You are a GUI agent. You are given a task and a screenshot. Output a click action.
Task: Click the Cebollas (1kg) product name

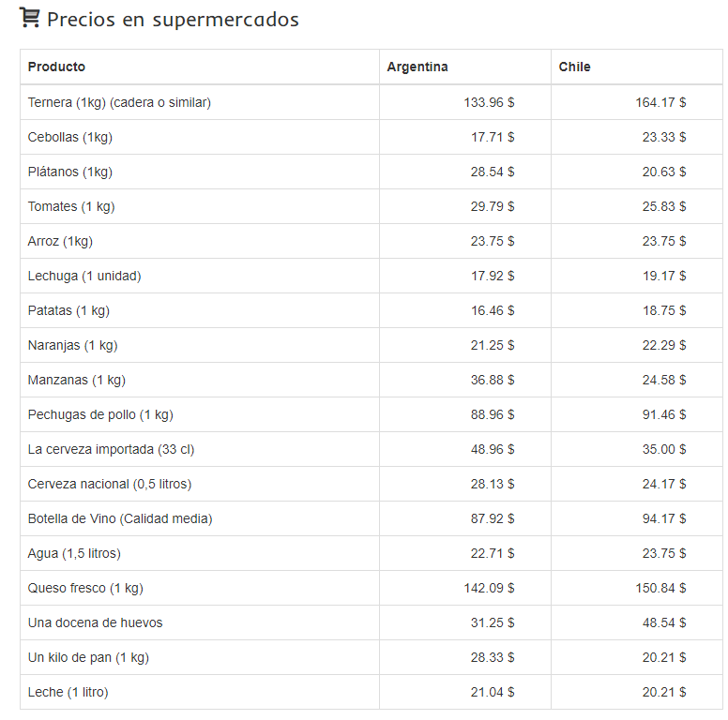click(69, 137)
